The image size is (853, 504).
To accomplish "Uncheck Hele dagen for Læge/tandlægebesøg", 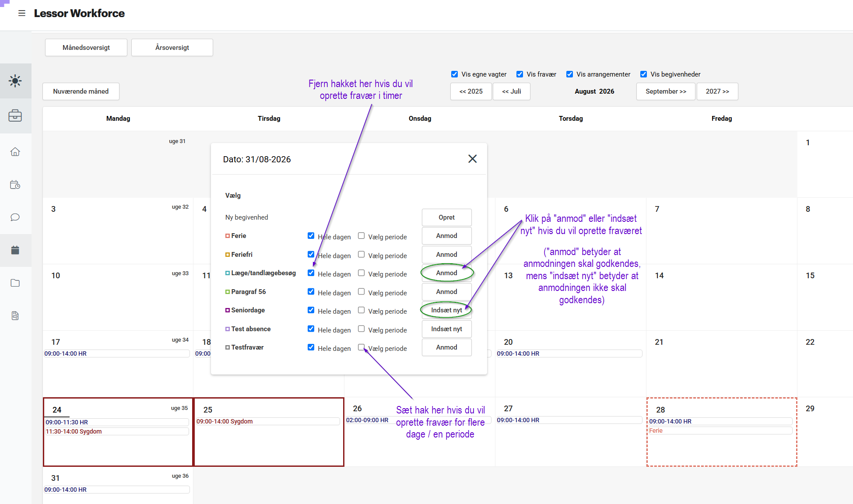I will point(311,273).
